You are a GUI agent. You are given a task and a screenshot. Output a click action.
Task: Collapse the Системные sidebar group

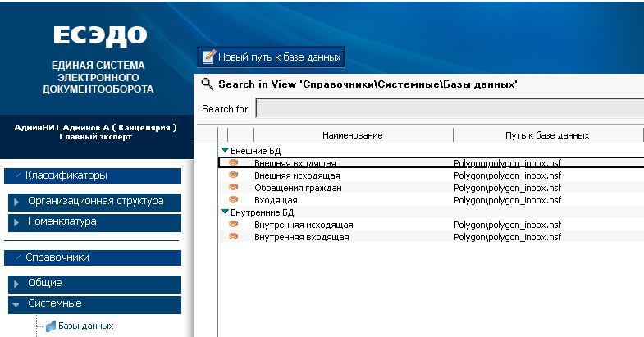pyautogui.click(x=94, y=304)
